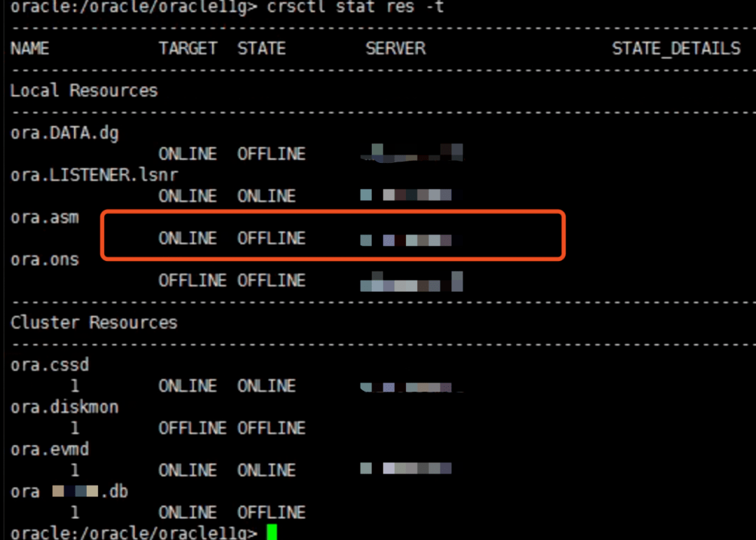Click the ONLINE target under ora.LISTENER.lsnr
756x540 pixels.
[188, 196]
